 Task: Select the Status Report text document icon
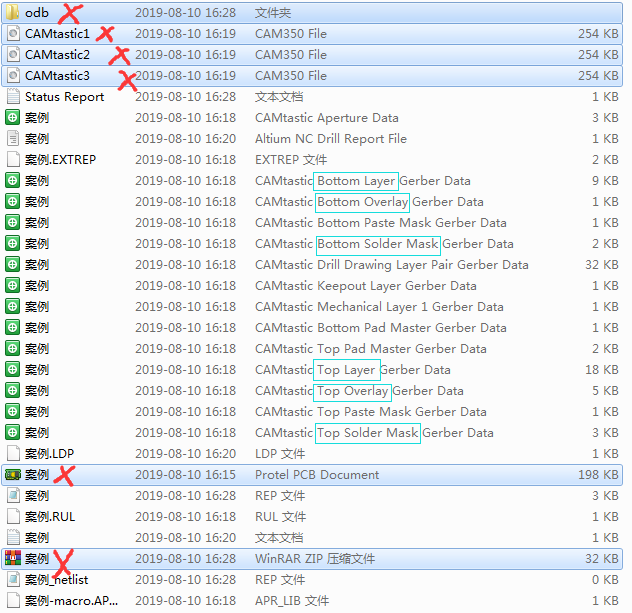point(13,97)
